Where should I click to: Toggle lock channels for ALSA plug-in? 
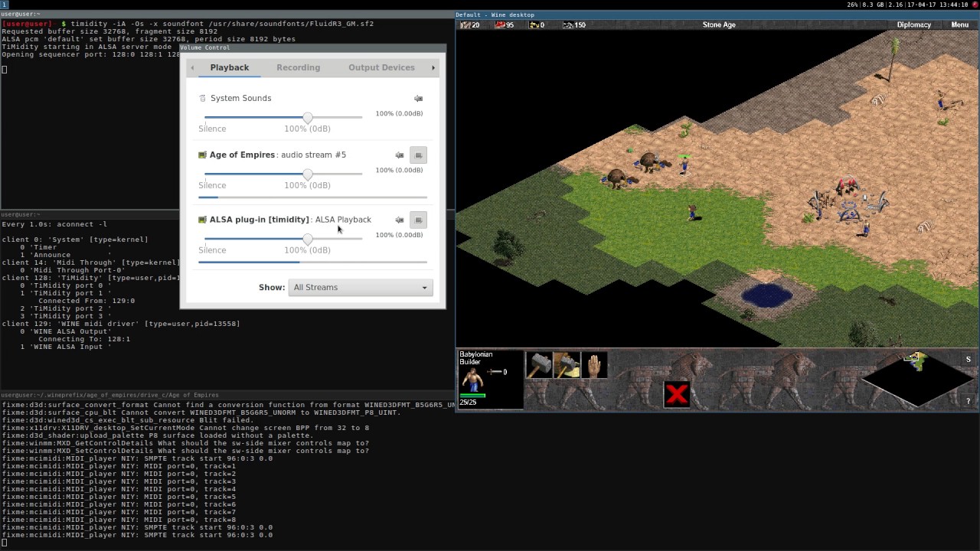click(x=418, y=220)
